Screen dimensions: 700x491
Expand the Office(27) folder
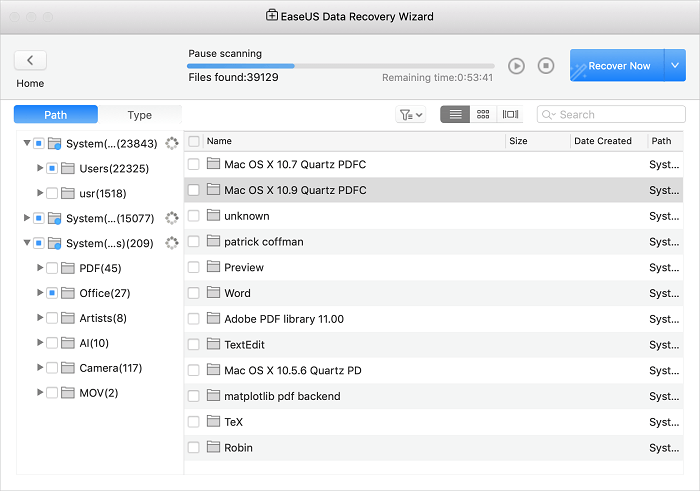40,292
